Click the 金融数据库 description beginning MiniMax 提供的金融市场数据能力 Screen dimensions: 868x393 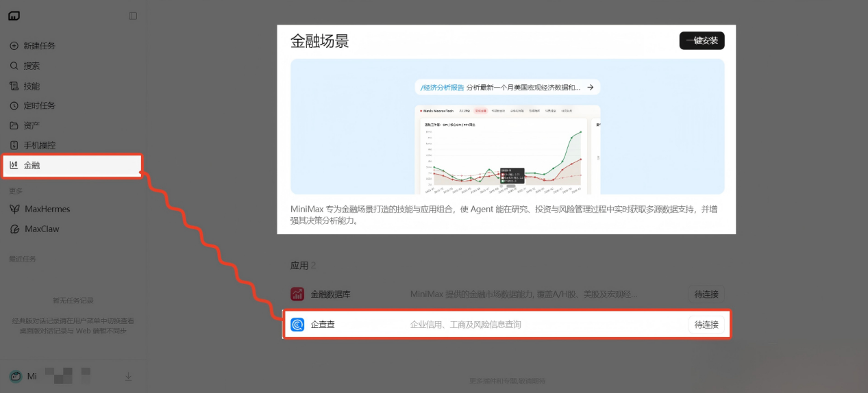(x=524, y=294)
